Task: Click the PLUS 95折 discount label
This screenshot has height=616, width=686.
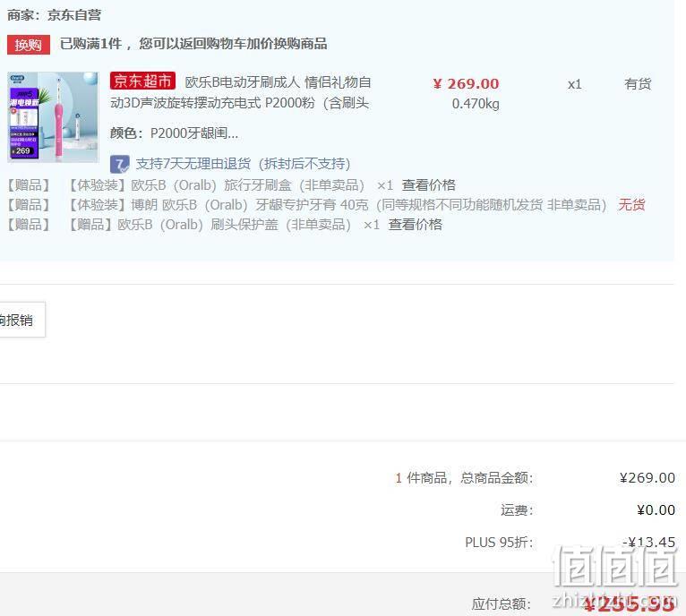Action: (x=499, y=543)
